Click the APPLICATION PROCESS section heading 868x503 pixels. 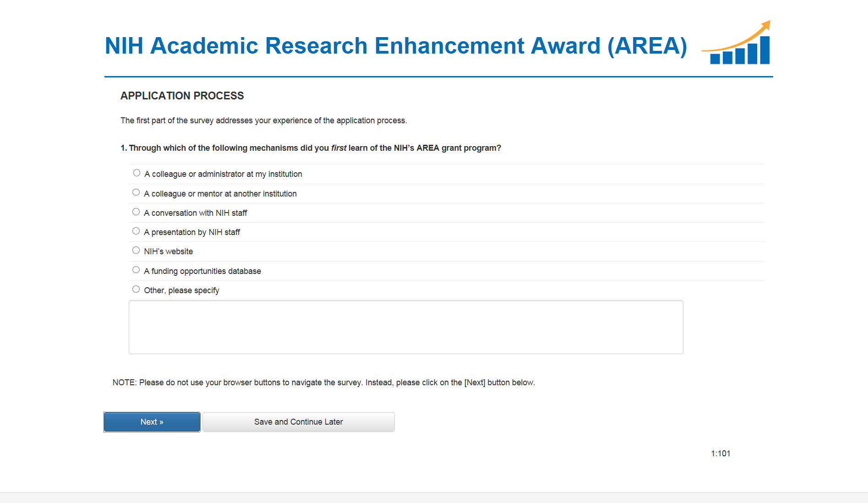point(182,96)
